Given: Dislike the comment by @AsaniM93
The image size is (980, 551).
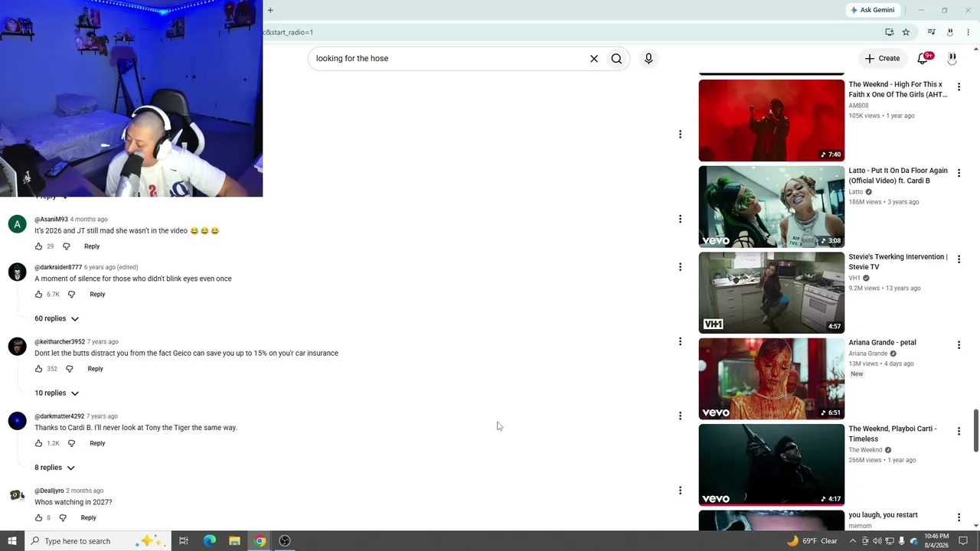Looking at the screenshot, I should pyautogui.click(x=66, y=246).
